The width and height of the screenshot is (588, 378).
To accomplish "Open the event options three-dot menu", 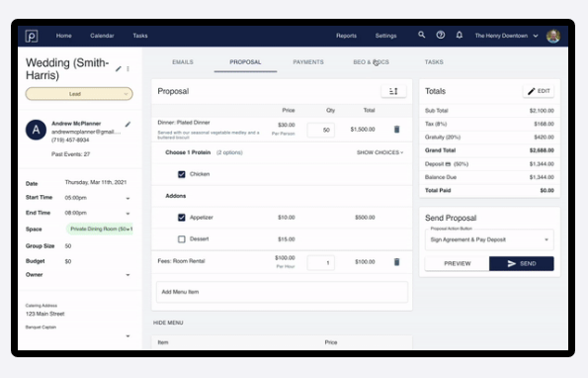I will pyautogui.click(x=127, y=68).
